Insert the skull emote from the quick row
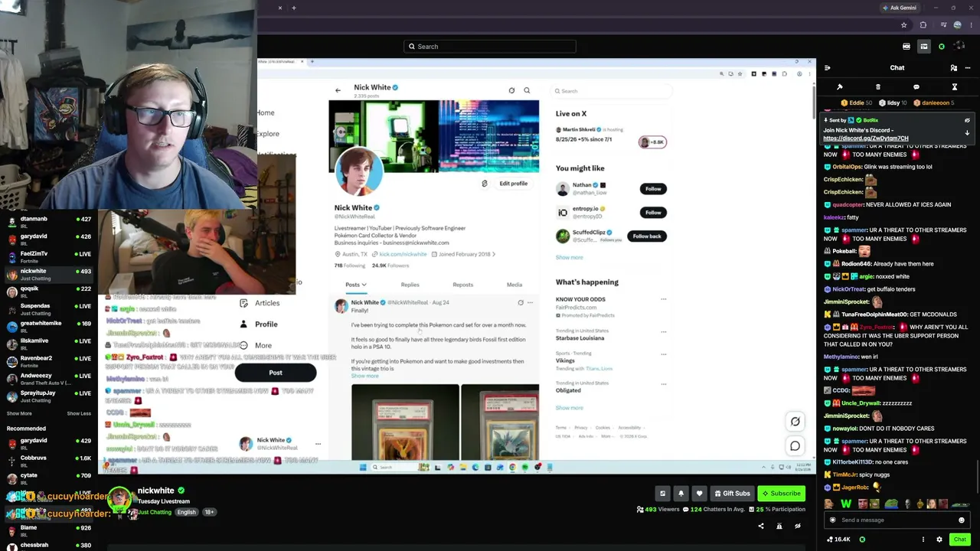Screen dimensions: 980x551 point(908,504)
